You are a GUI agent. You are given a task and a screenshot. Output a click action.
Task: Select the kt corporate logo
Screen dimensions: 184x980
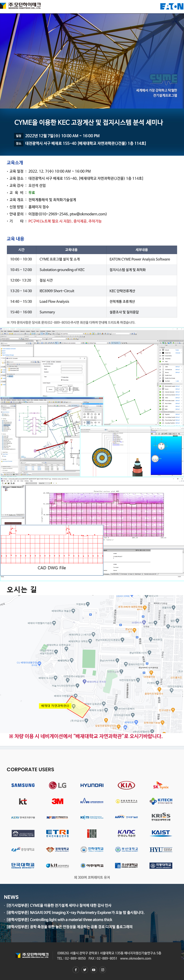(23, 801)
